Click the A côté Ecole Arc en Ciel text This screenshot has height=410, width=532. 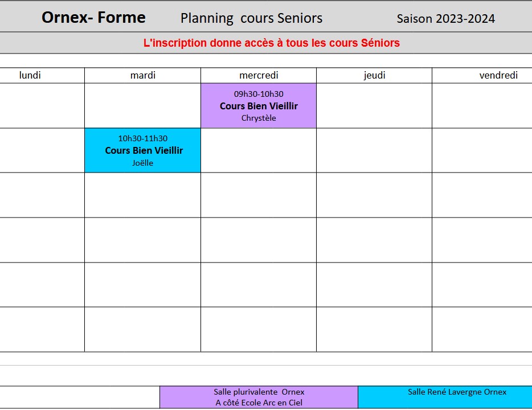(x=259, y=403)
